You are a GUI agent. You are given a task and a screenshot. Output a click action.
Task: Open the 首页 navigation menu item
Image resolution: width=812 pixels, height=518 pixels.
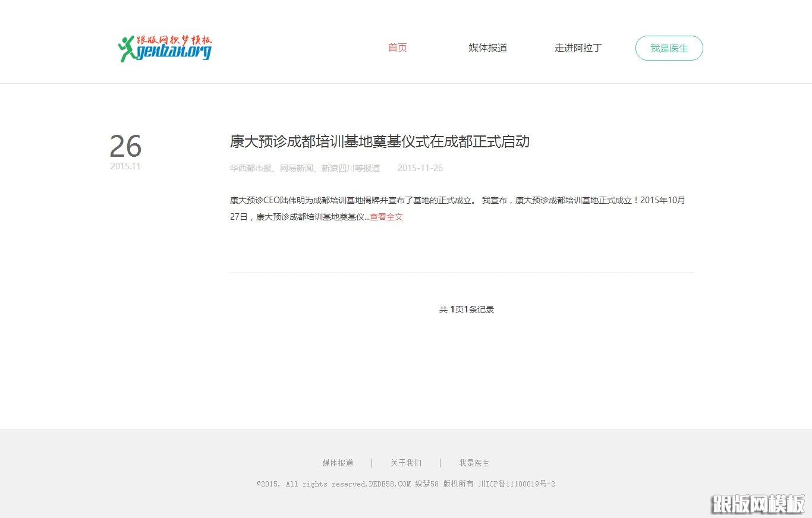(x=397, y=48)
